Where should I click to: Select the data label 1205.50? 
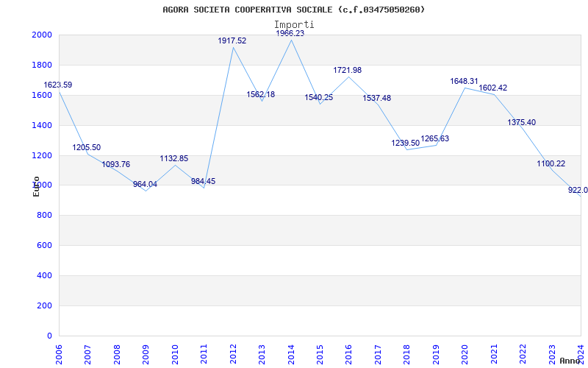87,148
